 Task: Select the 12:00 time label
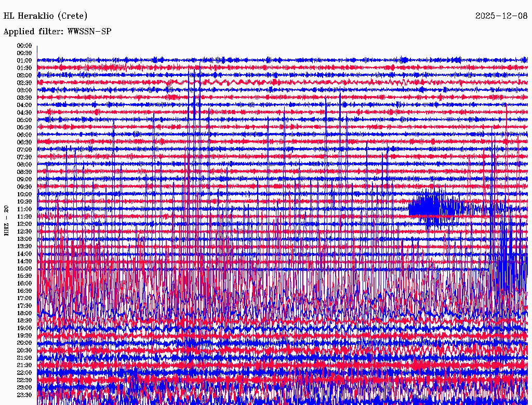tap(24, 224)
